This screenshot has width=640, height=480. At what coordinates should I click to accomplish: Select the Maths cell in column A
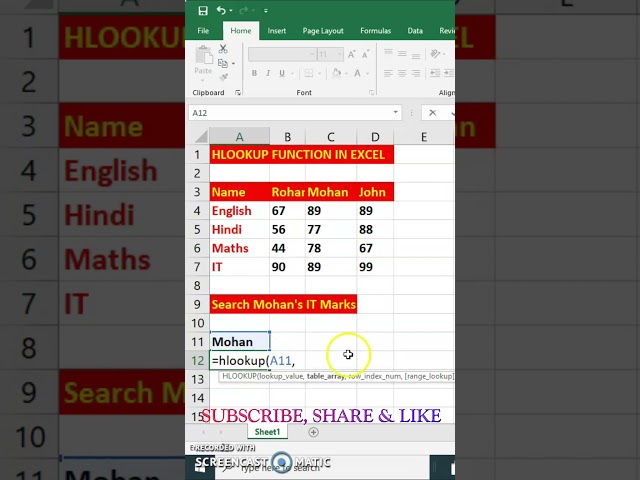click(240, 248)
